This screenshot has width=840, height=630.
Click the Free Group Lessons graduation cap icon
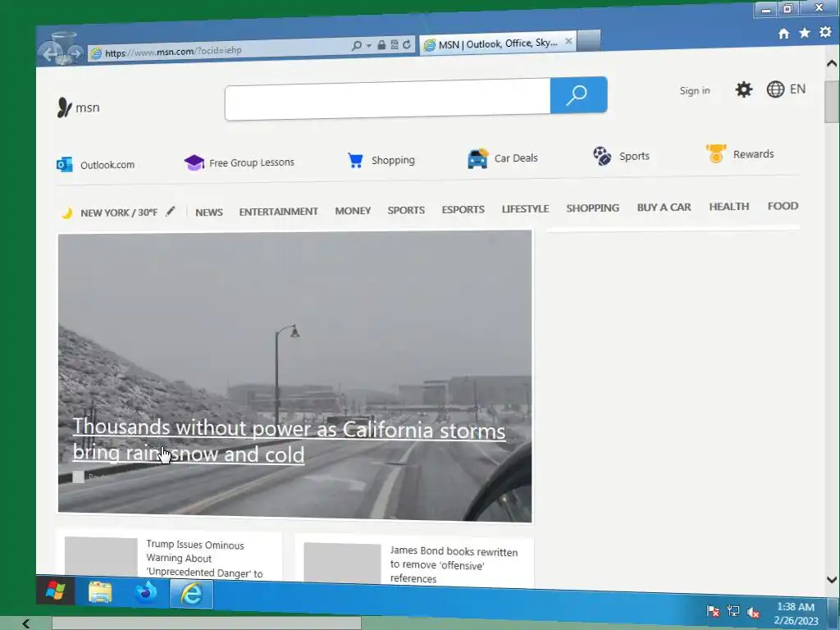(x=194, y=162)
